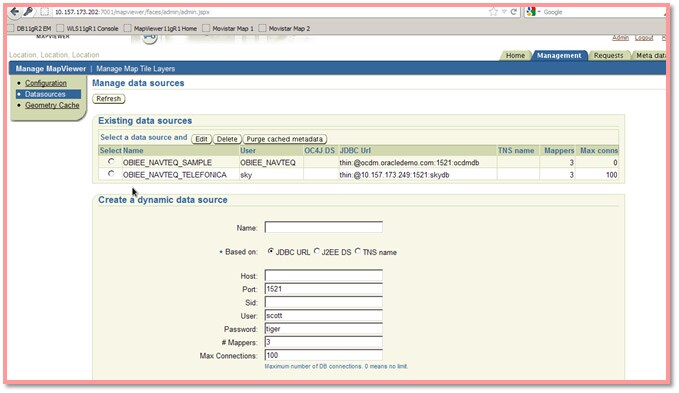679x393 pixels.
Task: Open the Movistar Map 1 bookmark
Action: pyautogui.click(x=228, y=29)
